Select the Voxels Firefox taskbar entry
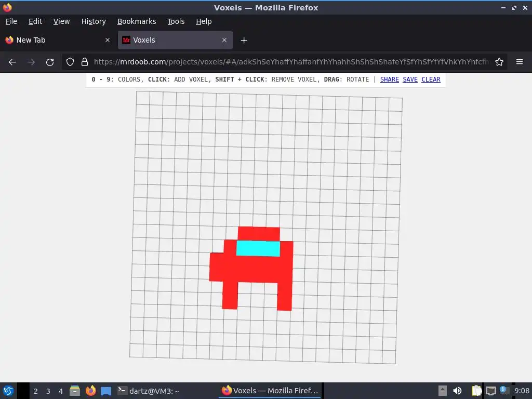This screenshot has width=532, height=399. (270, 391)
